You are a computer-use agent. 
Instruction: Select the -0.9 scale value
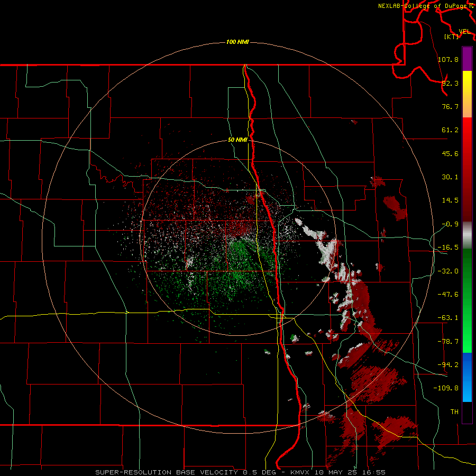pos(450,224)
